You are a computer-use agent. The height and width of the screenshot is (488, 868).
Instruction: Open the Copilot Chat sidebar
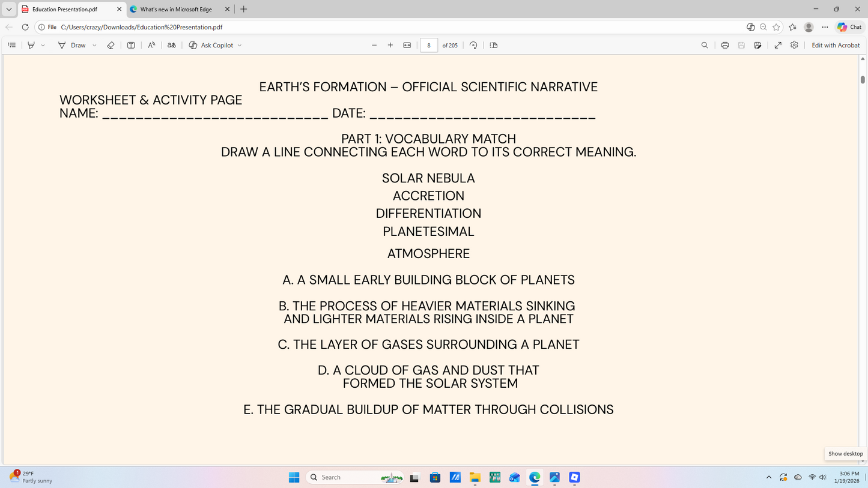coord(849,27)
